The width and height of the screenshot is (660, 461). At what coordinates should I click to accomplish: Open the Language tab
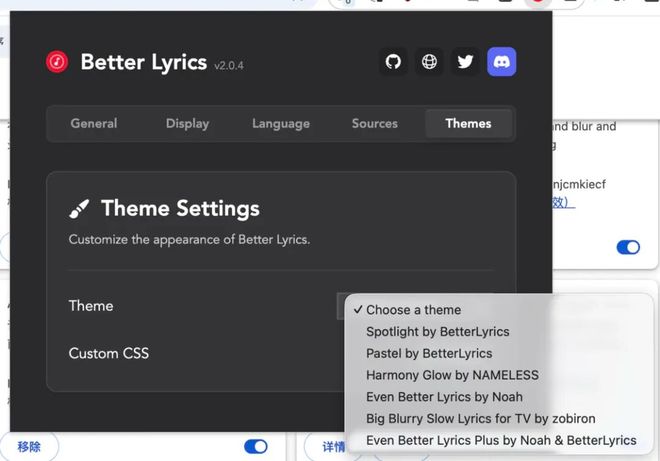(281, 124)
